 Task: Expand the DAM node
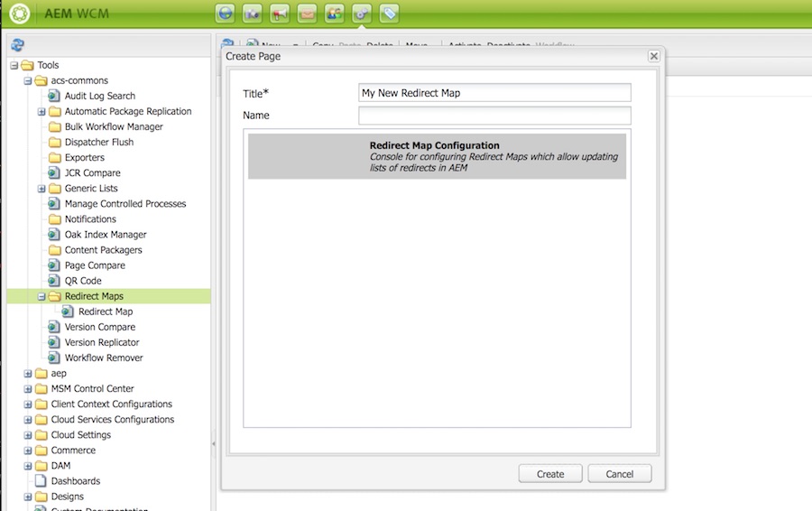click(x=28, y=466)
